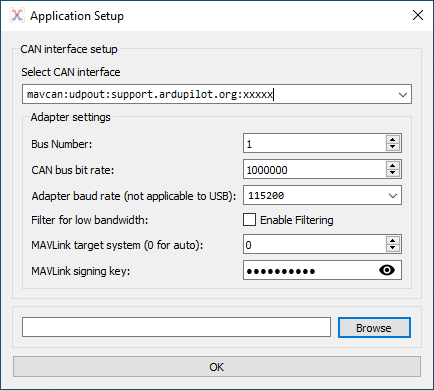Lower MAVLink target system value
434x390 pixels.
point(393,248)
